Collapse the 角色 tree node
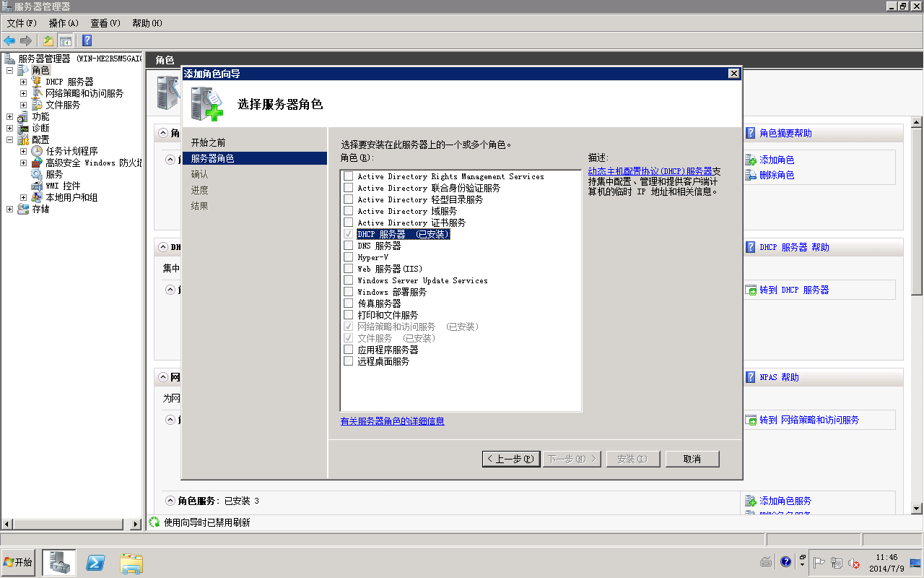 [9, 70]
